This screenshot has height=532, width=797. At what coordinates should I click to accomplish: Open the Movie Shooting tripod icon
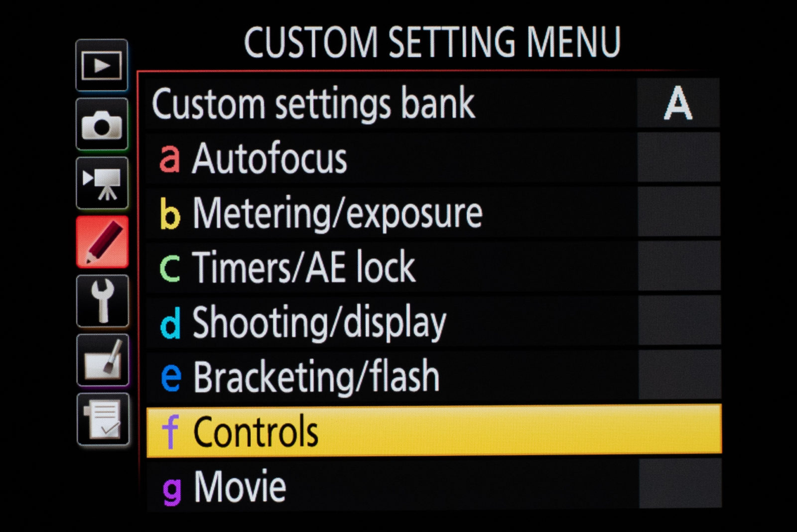click(102, 184)
